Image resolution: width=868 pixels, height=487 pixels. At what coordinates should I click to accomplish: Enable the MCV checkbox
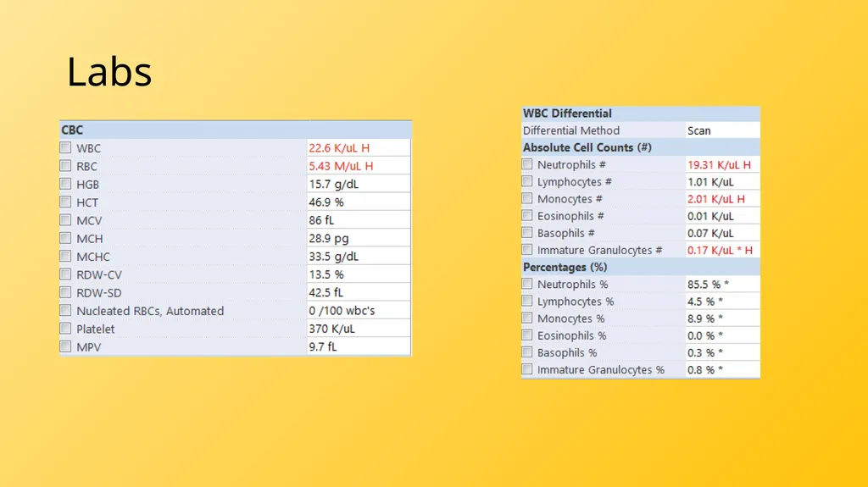point(65,220)
